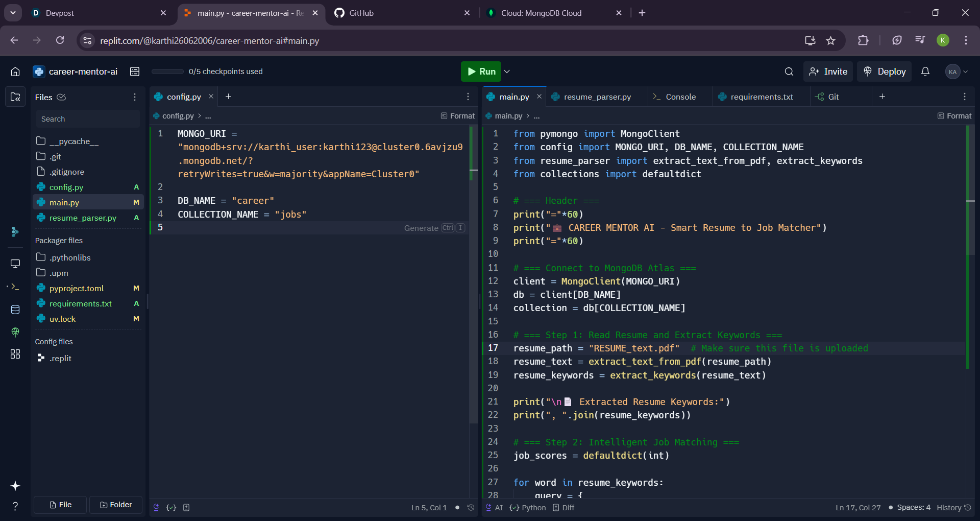
Task: Click the AI sparkle icon in left sidebar
Action: pos(15,486)
